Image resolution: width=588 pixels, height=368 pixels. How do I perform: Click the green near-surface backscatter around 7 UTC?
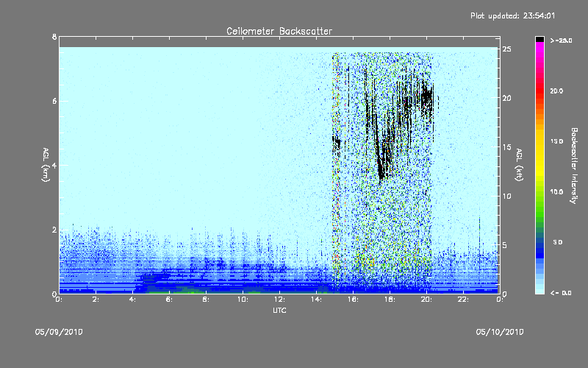187,291
